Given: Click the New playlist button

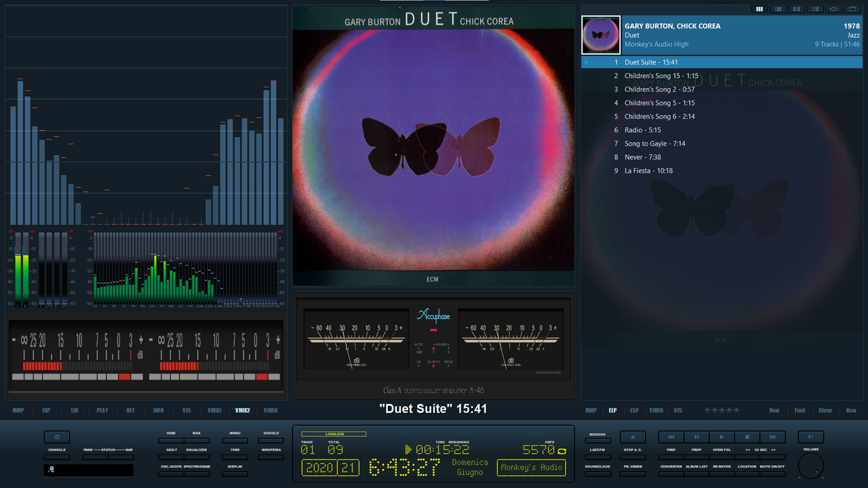Looking at the screenshot, I should point(851,410).
